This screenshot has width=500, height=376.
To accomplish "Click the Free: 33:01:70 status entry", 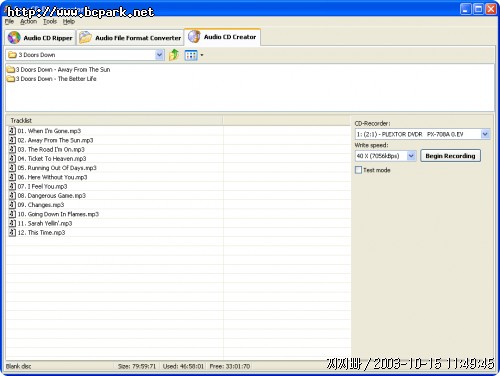I will [230, 366].
